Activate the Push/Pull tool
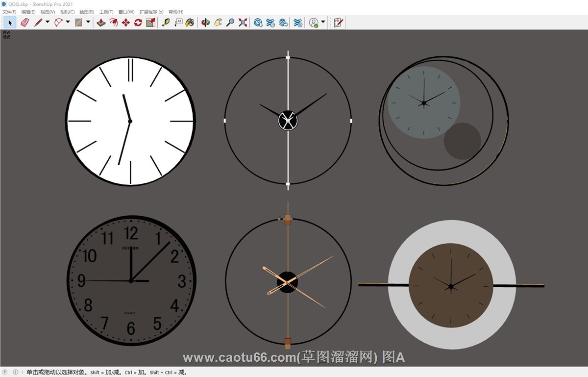 pyautogui.click(x=101, y=23)
